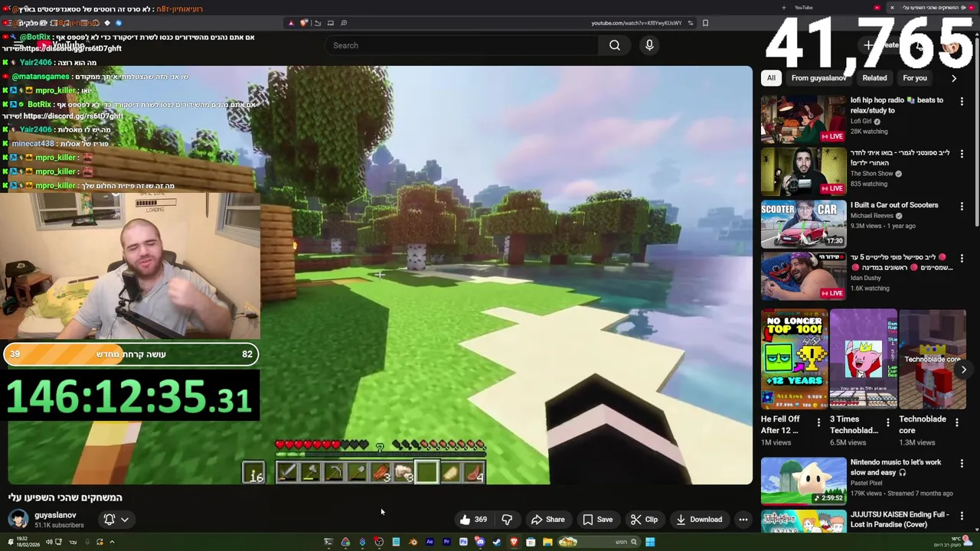This screenshot has height=551, width=980.
Task: Click the YouTube search magnifier button
Action: pyautogui.click(x=615, y=45)
